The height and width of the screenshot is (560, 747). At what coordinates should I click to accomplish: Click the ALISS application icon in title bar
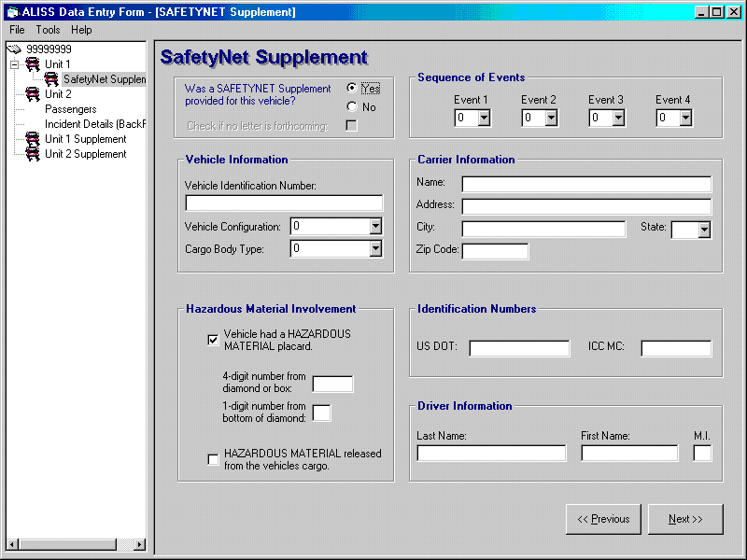click(x=12, y=12)
